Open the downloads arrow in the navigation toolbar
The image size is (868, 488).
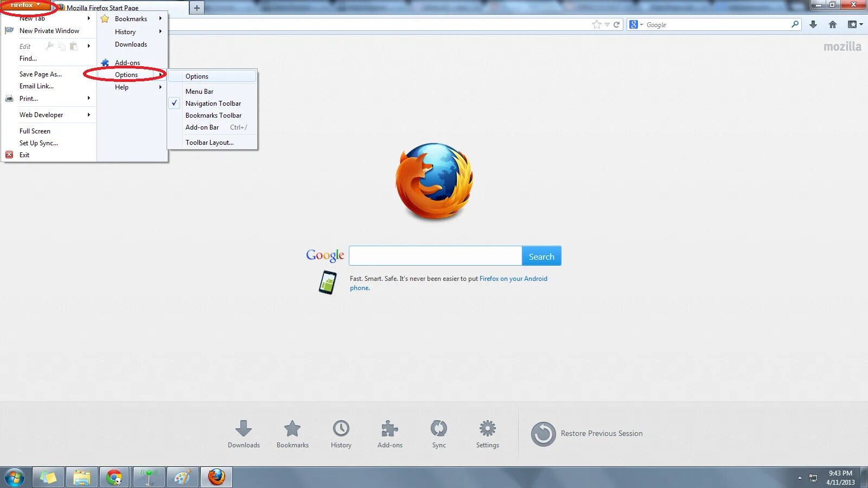(813, 24)
